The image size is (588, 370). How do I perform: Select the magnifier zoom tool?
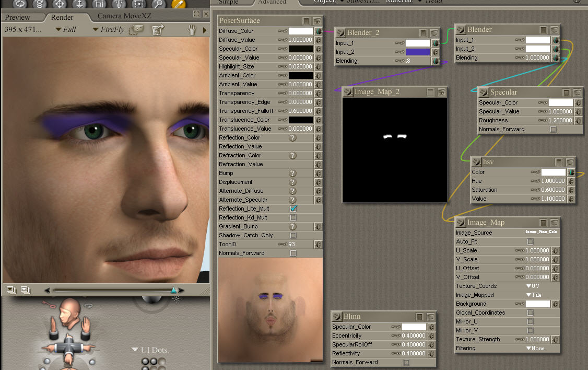click(x=159, y=4)
